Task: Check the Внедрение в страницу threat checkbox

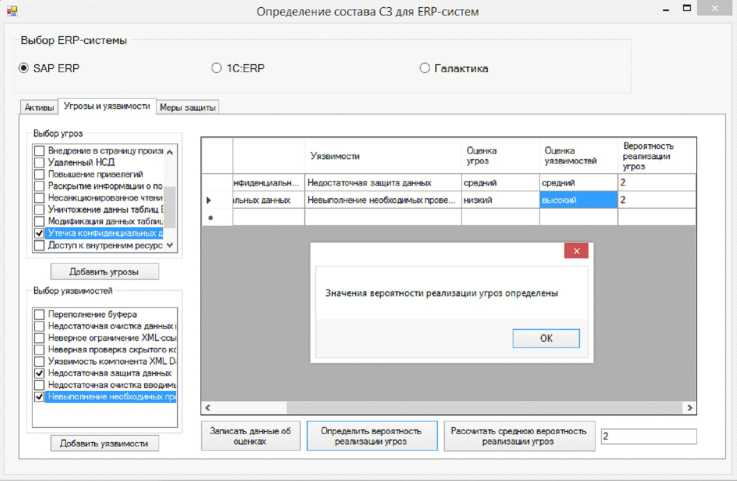Action: (39, 151)
